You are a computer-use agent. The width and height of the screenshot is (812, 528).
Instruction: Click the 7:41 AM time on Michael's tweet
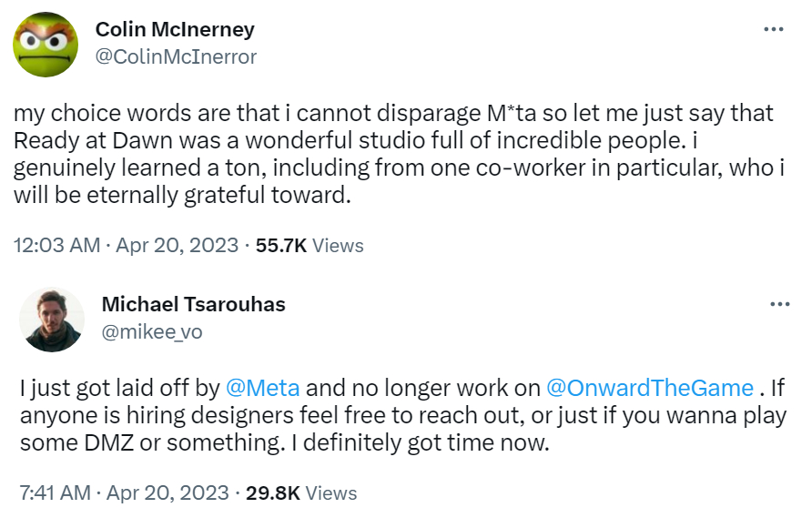56,493
